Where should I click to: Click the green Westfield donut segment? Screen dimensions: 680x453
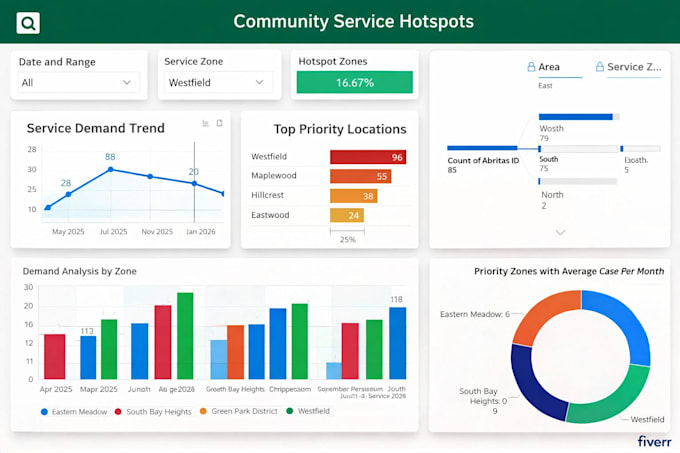tap(612, 399)
